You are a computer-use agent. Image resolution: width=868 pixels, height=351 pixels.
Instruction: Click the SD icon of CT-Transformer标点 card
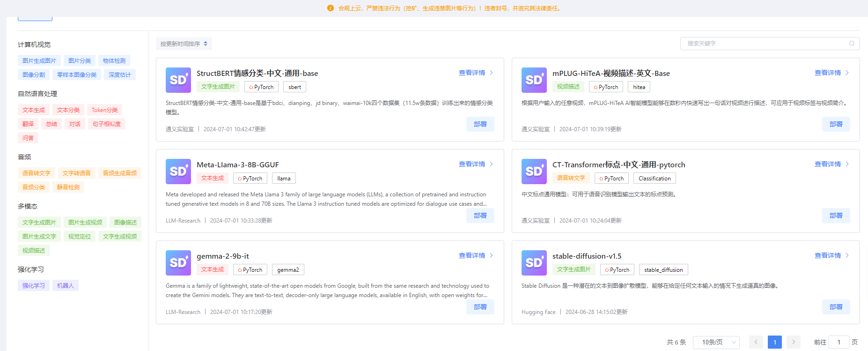(x=534, y=172)
